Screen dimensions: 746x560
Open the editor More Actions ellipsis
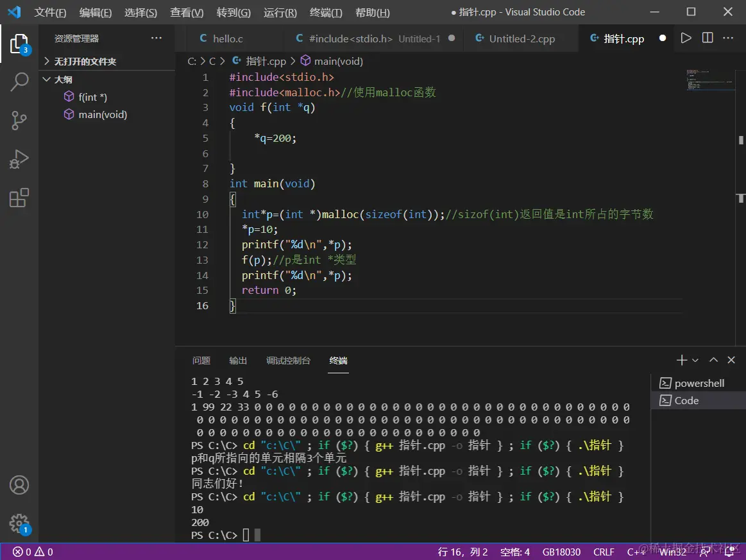point(728,38)
